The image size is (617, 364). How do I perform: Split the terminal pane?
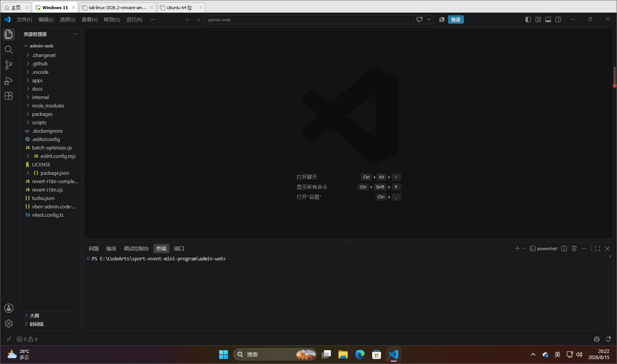tap(564, 249)
